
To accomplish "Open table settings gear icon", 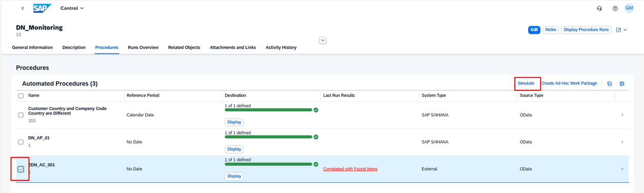I will point(622,84).
